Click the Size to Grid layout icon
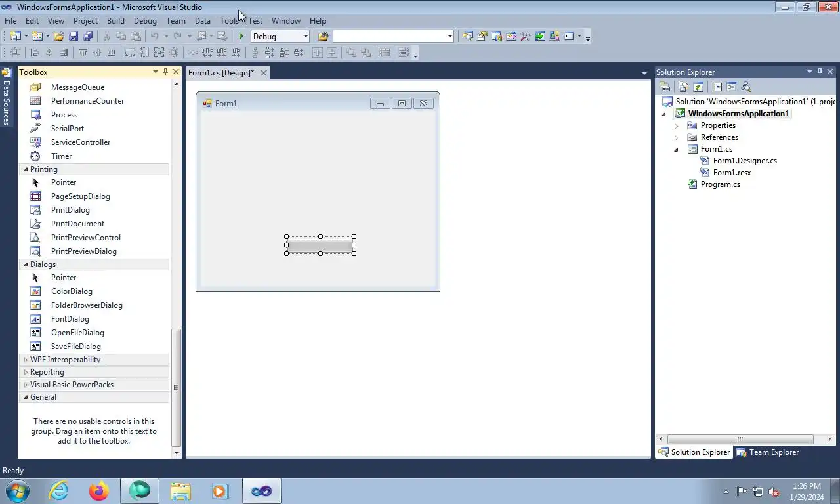 click(x=173, y=52)
